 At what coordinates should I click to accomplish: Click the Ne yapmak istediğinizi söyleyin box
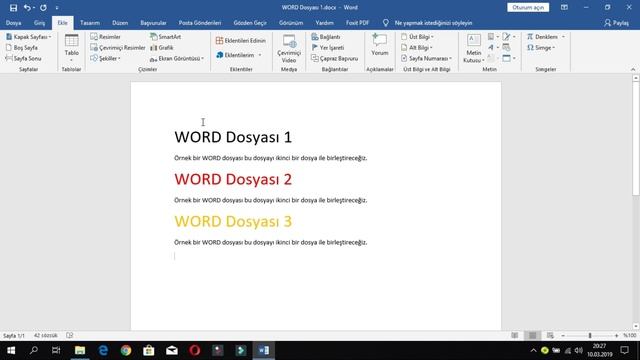[x=433, y=23]
